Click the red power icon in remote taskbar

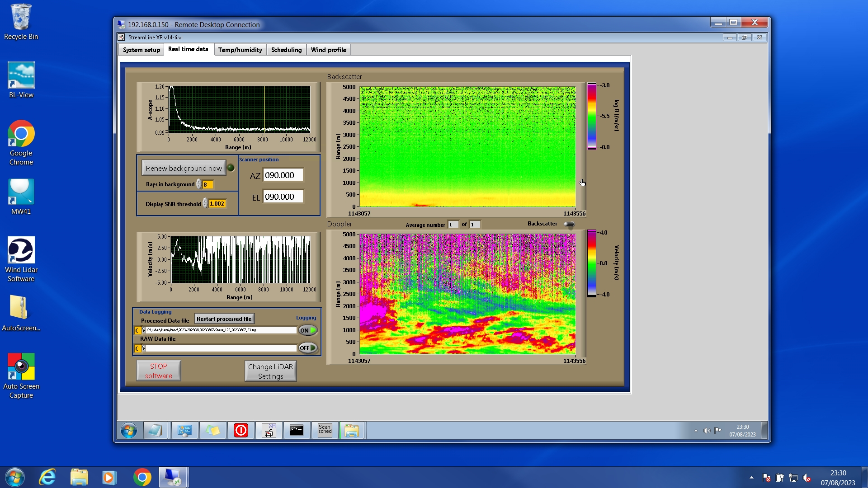point(241,430)
